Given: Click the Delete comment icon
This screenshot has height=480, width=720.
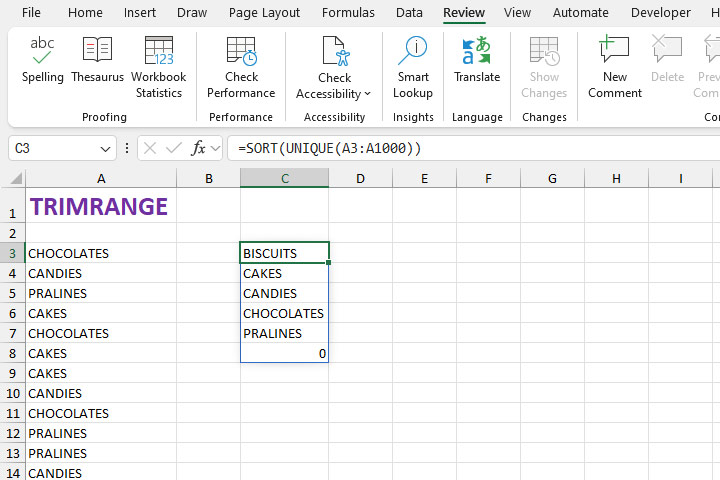Looking at the screenshot, I should 667,49.
